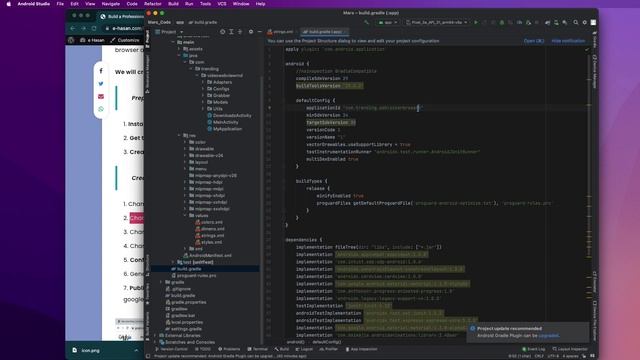Image resolution: width=640 pixels, height=360 pixels.
Task: Click UTF-8 encoding in status bar
Action: [553, 356]
